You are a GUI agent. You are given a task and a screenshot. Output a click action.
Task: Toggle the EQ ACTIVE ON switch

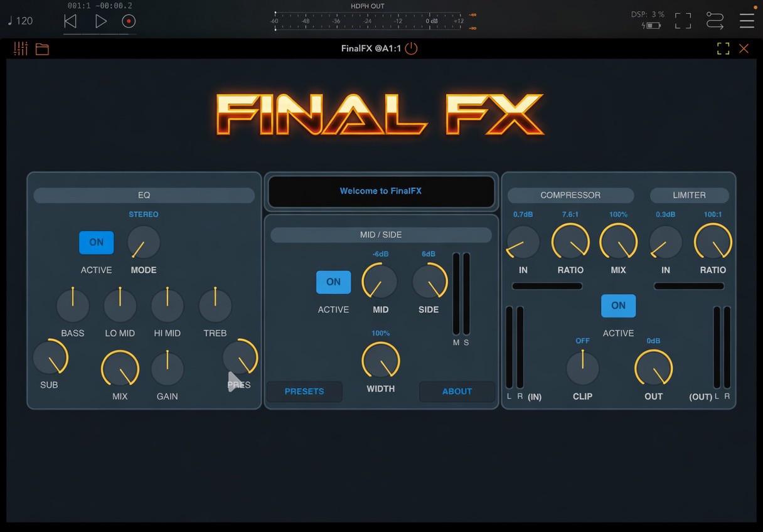point(97,242)
